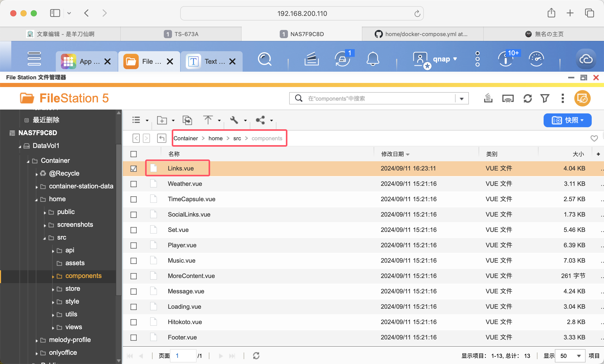Viewport: 604px width, 364px height.
Task: Switch to the 文章编辑 browser tab
Action: (x=60, y=34)
